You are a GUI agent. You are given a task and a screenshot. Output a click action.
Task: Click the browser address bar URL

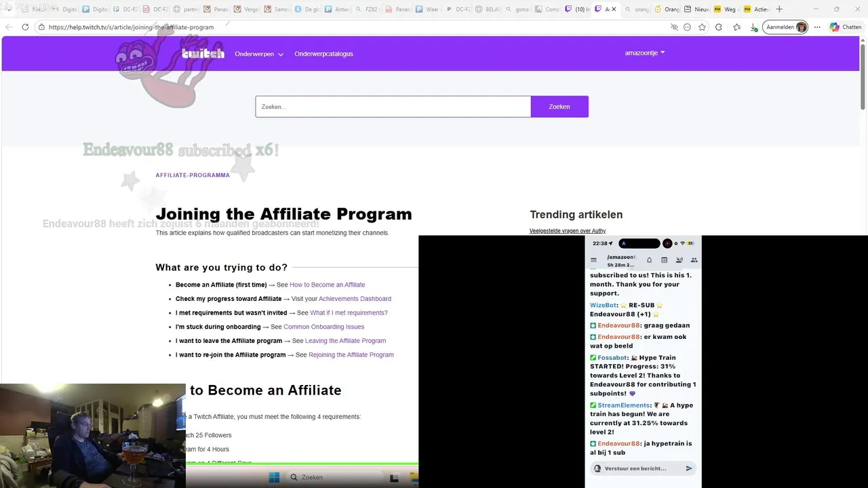[x=131, y=27]
